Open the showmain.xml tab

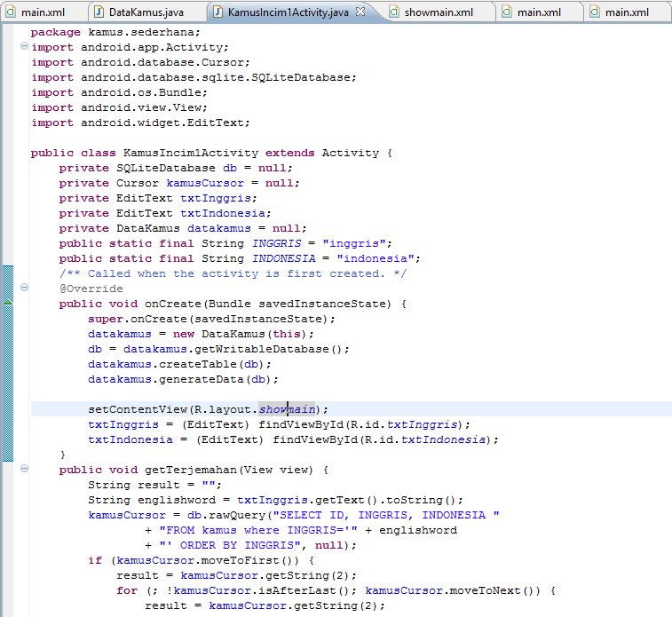pos(439,12)
